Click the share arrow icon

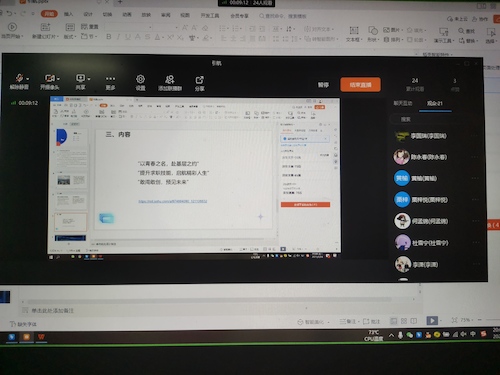pyautogui.click(x=199, y=80)
